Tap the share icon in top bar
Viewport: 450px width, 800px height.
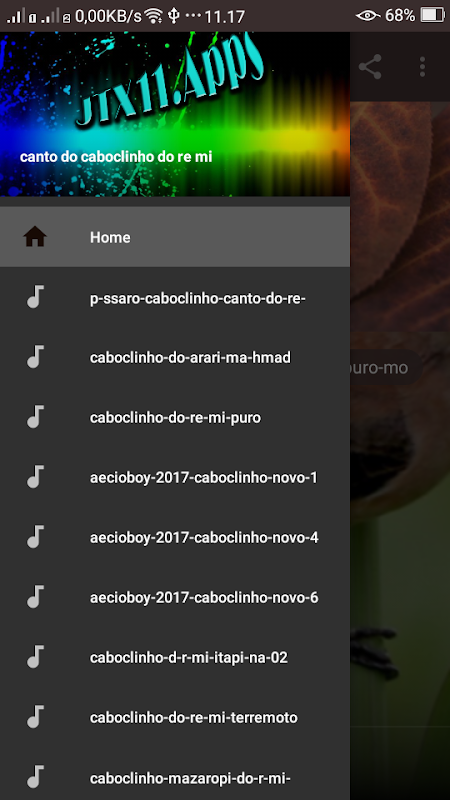370,67
